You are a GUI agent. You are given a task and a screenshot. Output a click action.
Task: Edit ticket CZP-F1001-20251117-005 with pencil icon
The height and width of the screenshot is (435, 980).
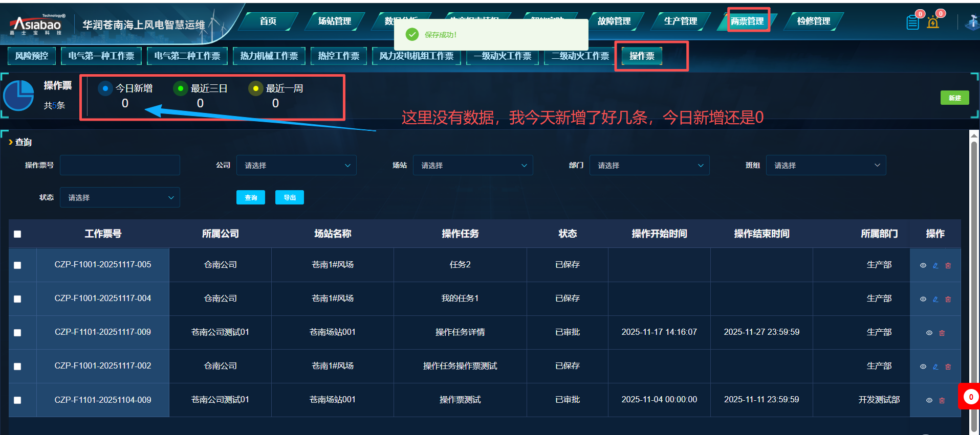tap(935, 265)
